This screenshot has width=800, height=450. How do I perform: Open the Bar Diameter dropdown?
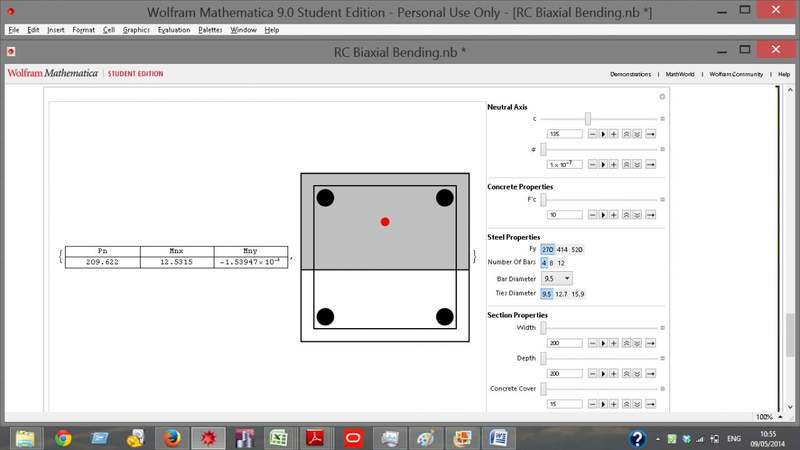pos(557,278)
